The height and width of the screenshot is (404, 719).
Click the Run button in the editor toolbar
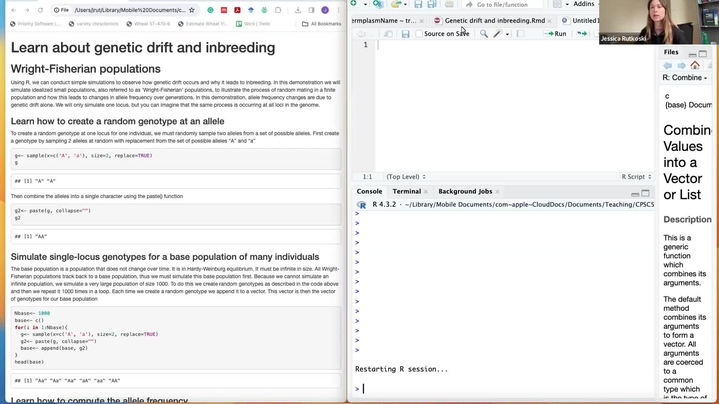555,34
